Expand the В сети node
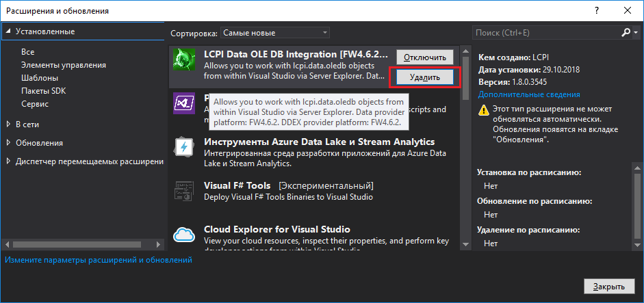 pos(9,124)
